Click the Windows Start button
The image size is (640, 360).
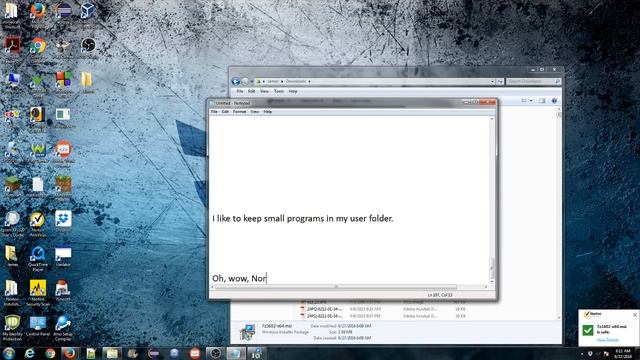9,353
